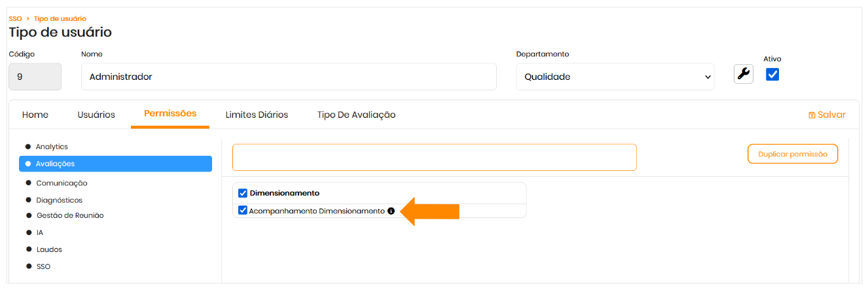Toggle the Dimensionamento checkbox
The height and width of the screenshot is (290, 868).
(x=243, y=193)
